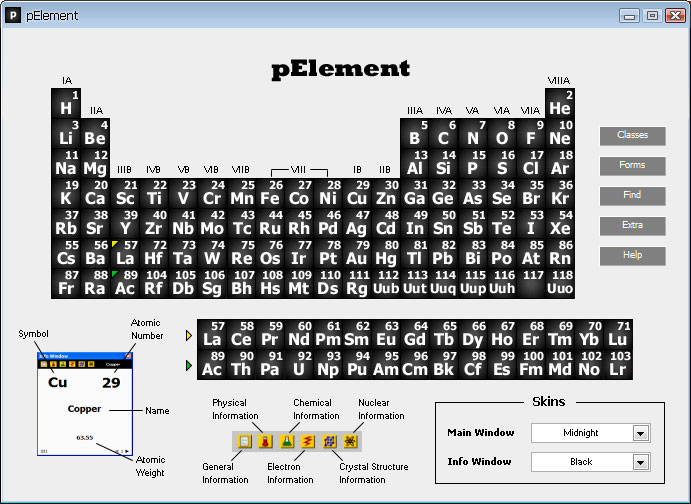
Task: Select Radon (Rn) element tile
Action: (x=560, y=253)
